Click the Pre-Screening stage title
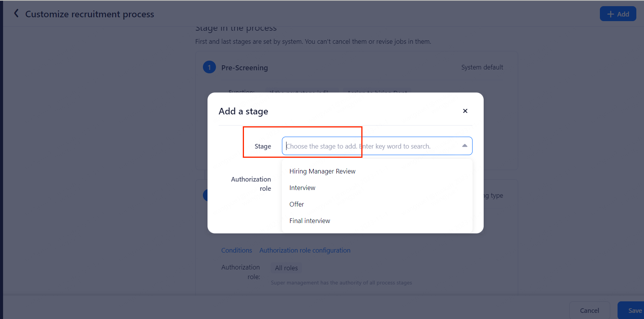The height and width of the screenshot is (319, 644). click(244, 68)
